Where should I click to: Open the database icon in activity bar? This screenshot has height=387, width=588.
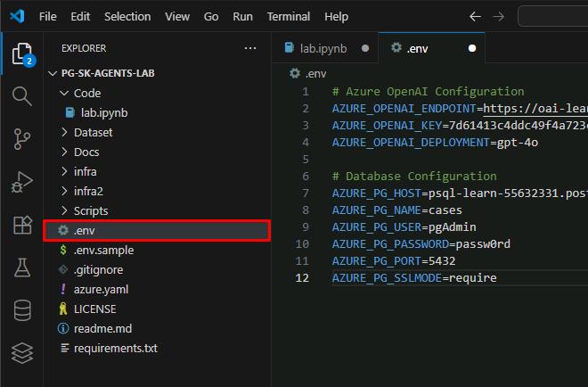(21, 309)
